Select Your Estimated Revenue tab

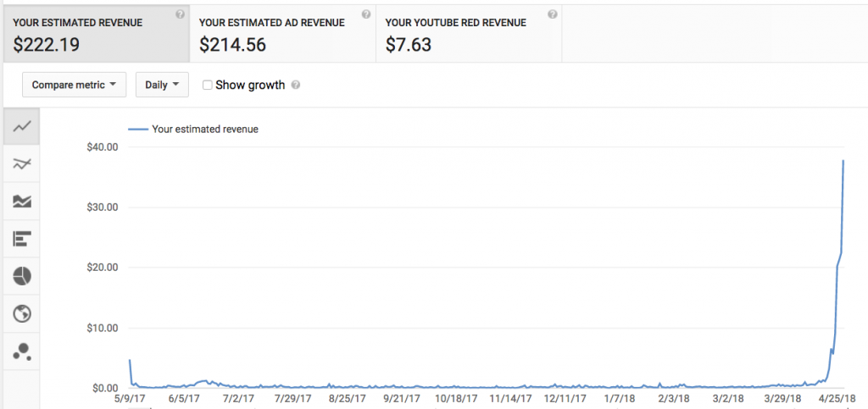95,34
